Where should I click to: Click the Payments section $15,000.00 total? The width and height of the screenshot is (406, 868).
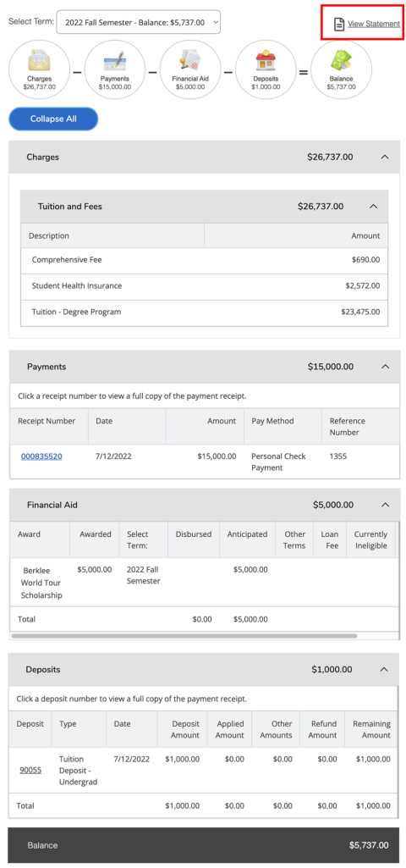tap(331, 367)
